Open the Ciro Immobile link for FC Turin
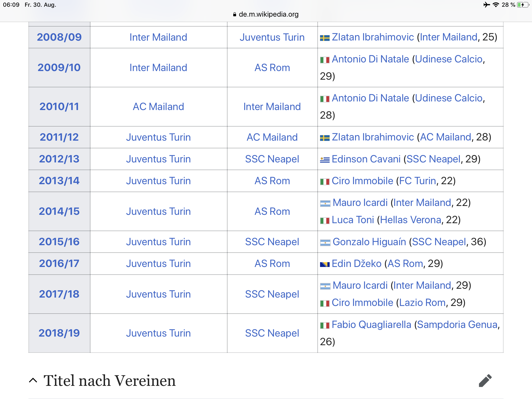The height and width of the screenshot is (399, 532). click(362, 181)
